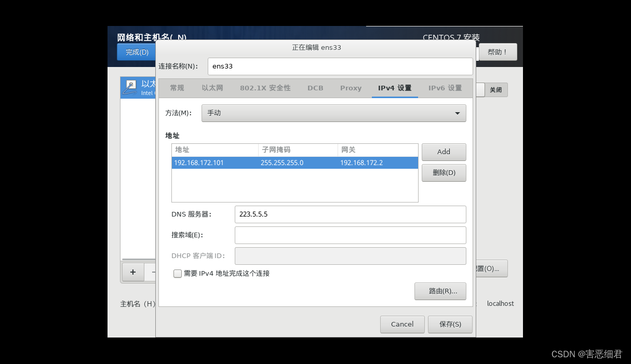This screenshot has height=364, width=631.
Task: Select the address cell 192.168.172.101
Action: click(x=215, y=163)
